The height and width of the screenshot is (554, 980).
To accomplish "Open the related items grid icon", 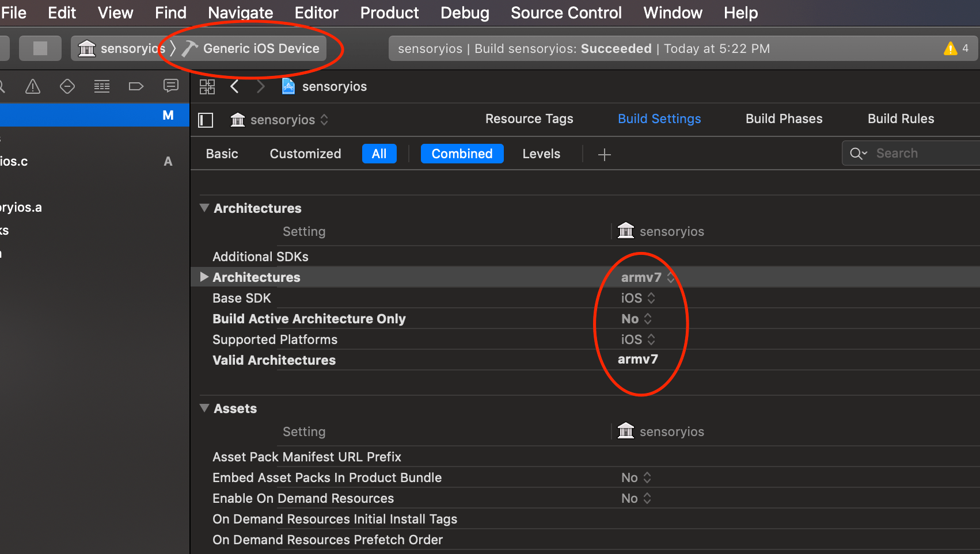I will [207, 87].
